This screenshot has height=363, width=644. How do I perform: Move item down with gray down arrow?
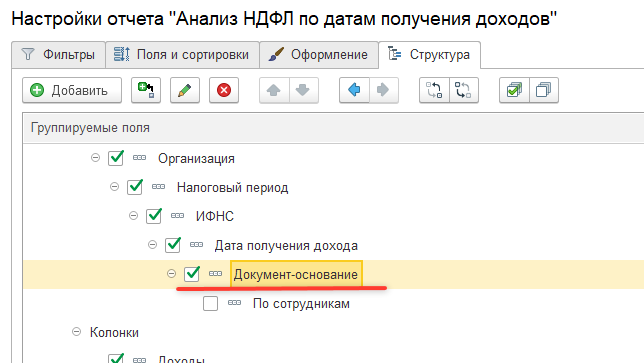coord(303,90)
